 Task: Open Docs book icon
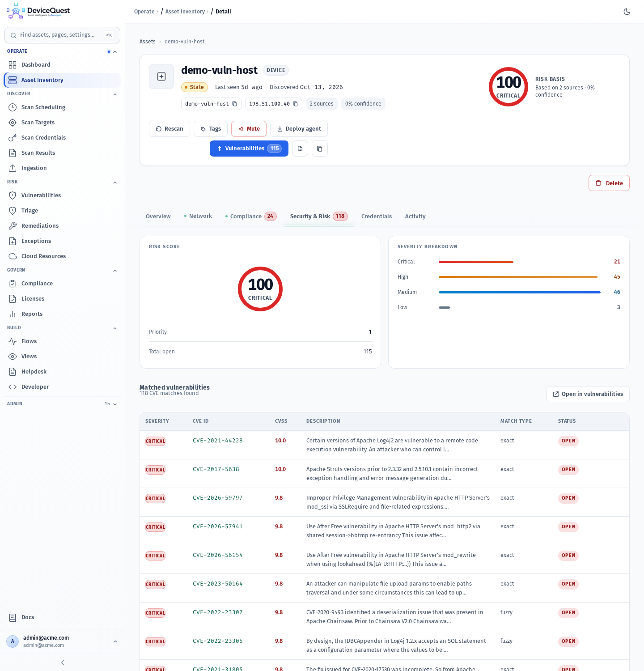13,617
